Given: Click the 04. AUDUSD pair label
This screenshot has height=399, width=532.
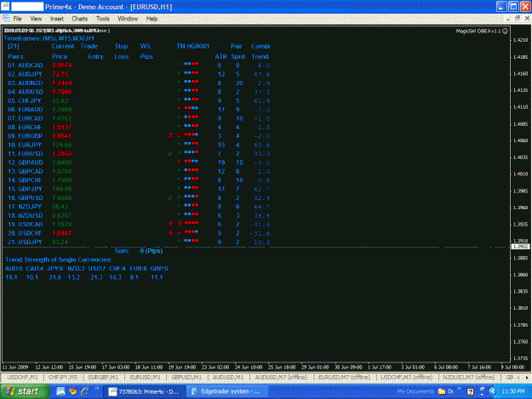Looking at the screenshot, I should [26, 92].
